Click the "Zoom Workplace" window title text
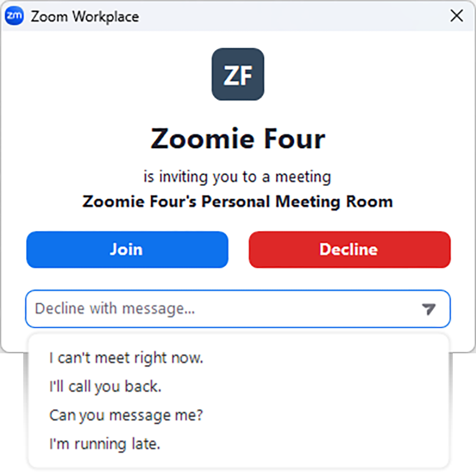 pos(85,16)
